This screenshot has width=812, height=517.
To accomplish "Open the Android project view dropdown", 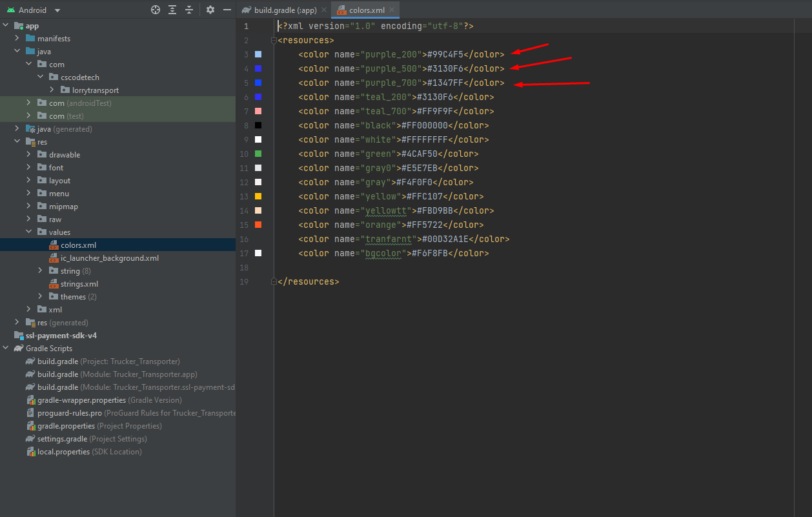I will 57,10.
